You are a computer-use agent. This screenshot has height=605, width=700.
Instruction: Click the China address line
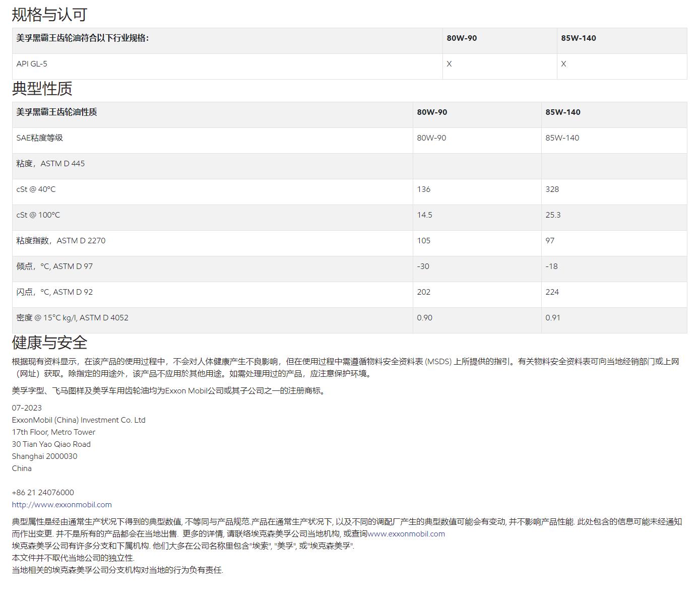point(22,468)
